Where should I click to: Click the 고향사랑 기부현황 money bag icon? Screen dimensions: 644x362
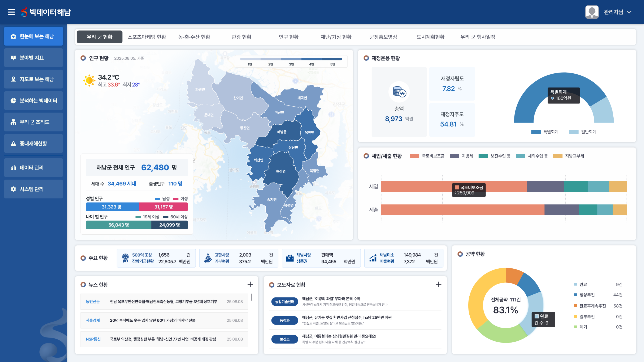[208, 258]
